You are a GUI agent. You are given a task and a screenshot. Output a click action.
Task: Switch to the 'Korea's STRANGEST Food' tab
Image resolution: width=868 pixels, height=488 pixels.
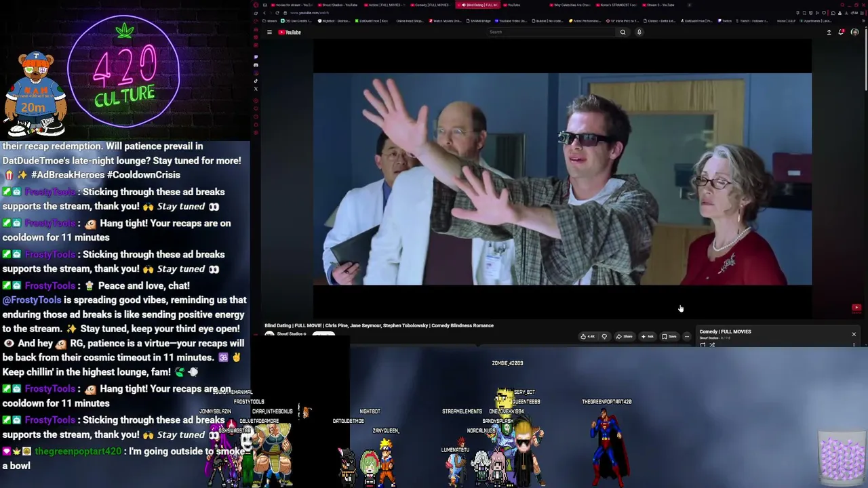[x=615, y=5]
